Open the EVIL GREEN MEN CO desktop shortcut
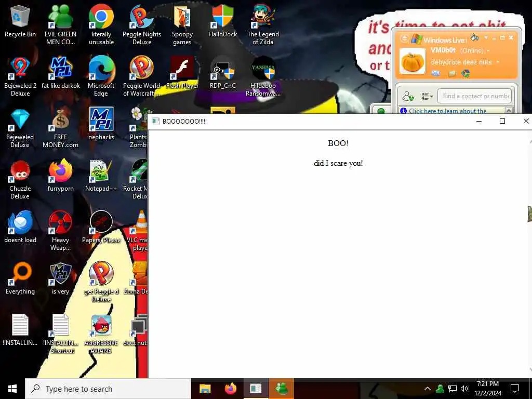532x399 pixels. (x=60, y=24)
